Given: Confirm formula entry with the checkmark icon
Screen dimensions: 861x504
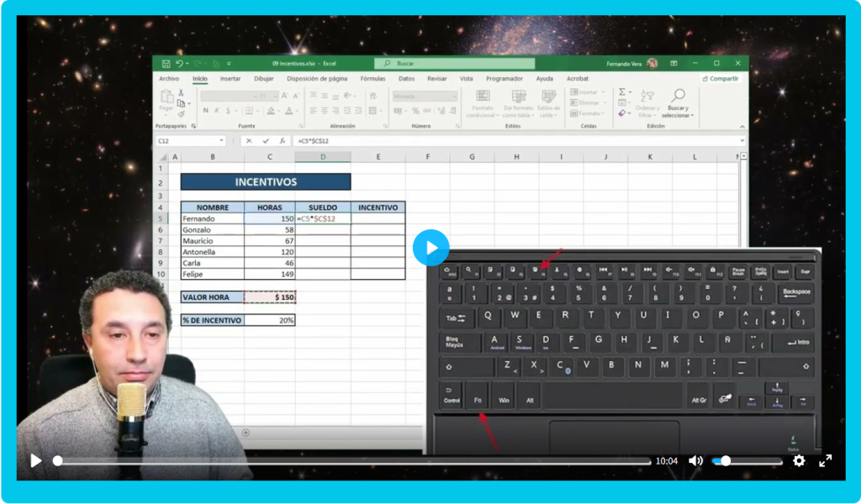Looking at the screenshot, I should 265,141.
